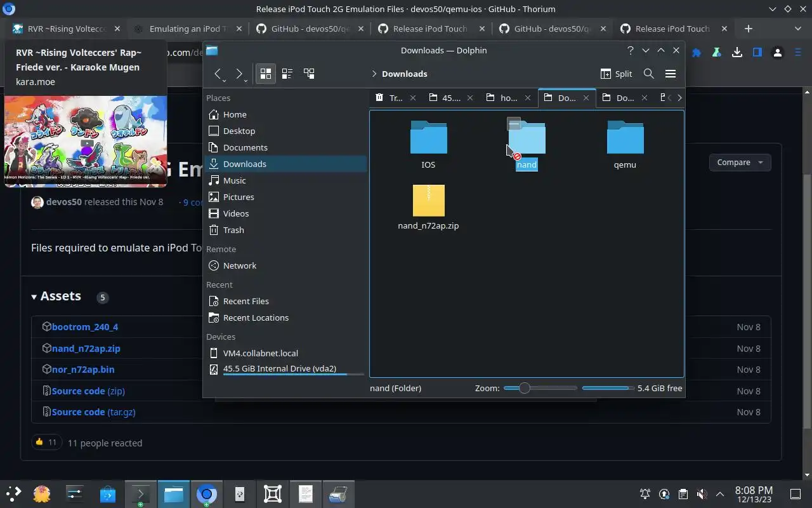Click the Downloads breadcrumb in location bar
Image resolution: width=812 pixels, height=508 pixels.
[x=404, y=74]
